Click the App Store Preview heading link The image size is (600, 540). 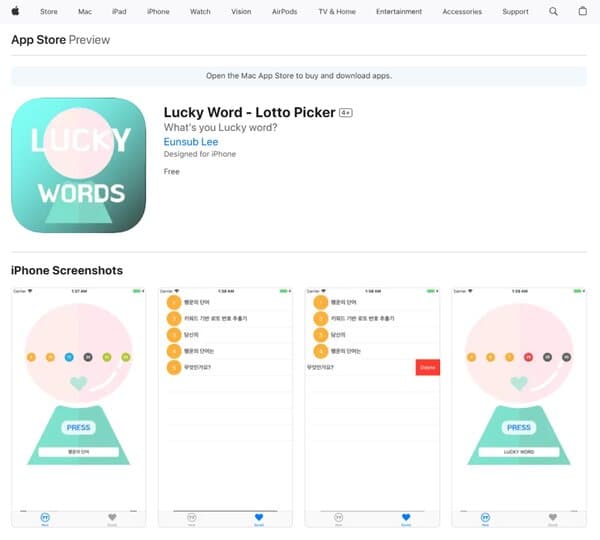click(x=60, y=40)
